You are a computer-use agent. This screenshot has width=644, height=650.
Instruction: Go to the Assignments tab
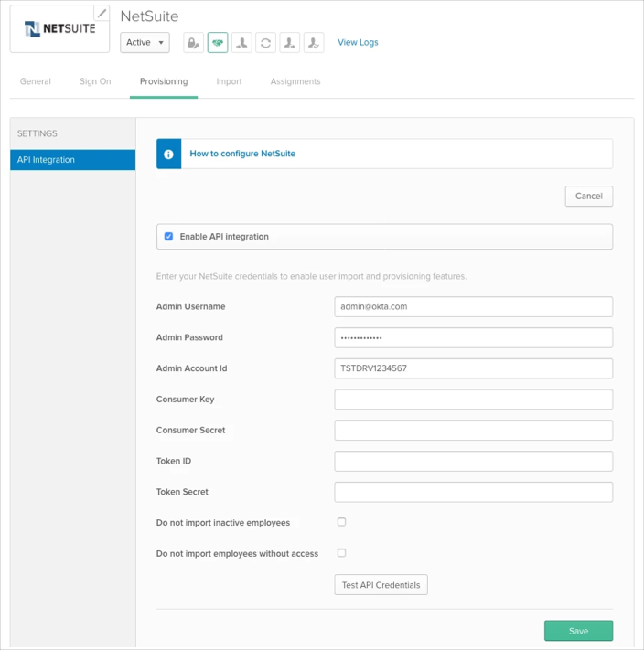(x=295, y=81)
